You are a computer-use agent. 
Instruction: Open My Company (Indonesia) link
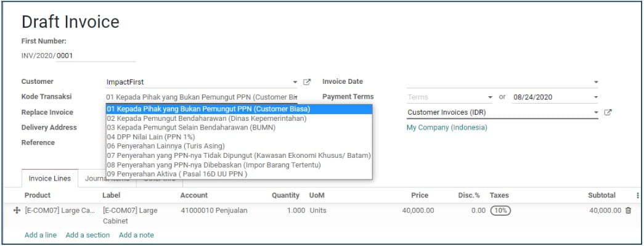click(447, 127)
